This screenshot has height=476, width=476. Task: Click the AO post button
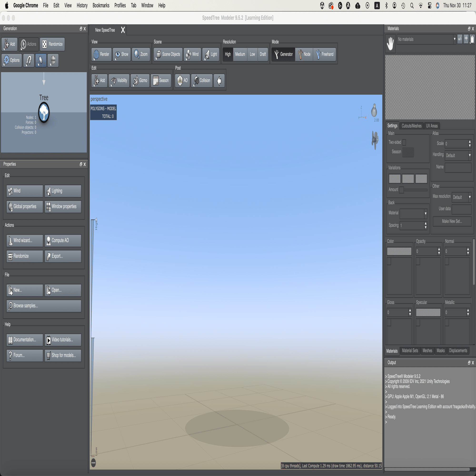click(182, 81)
